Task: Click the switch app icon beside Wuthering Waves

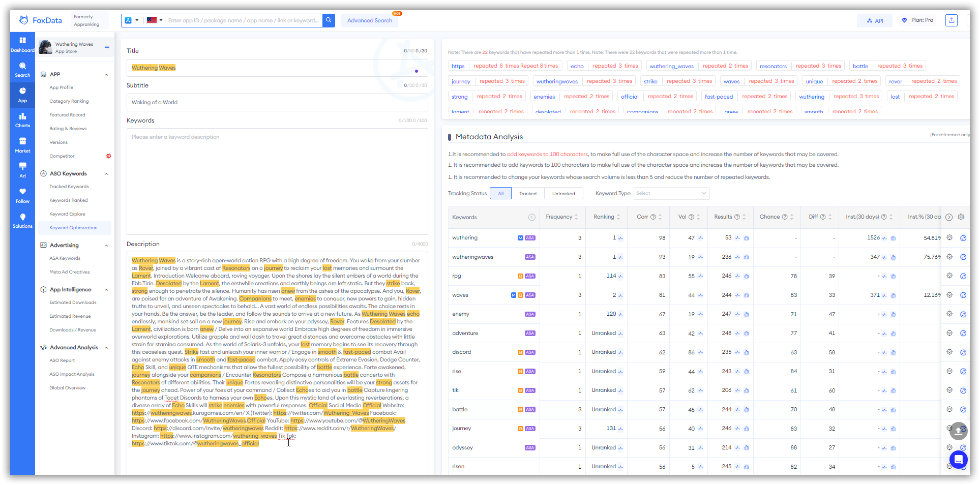Action: 107,47
